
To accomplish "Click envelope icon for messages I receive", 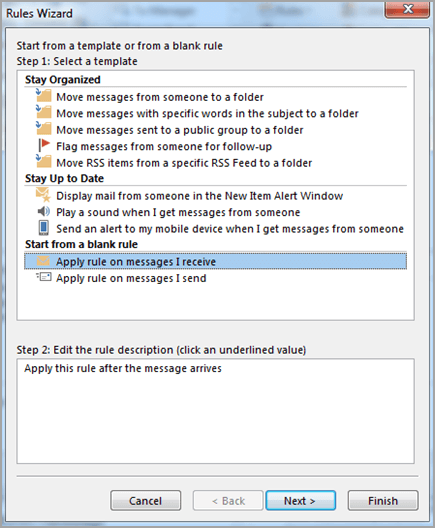I will pyautogui.click(x=43, y=261).
